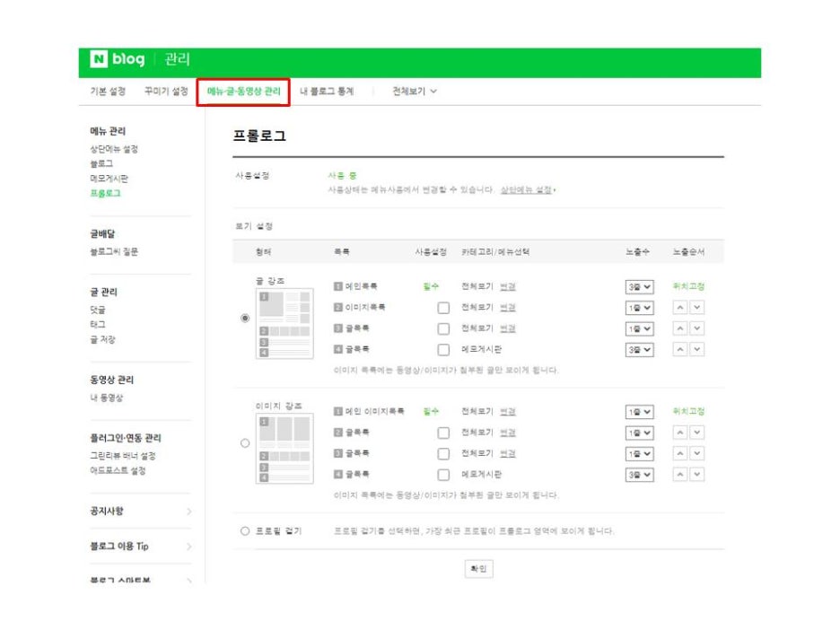
Task: Enable 메모게시판 글목록 checkbox in 글 강조
Action: pyautogui.click(x=443, y=349)
